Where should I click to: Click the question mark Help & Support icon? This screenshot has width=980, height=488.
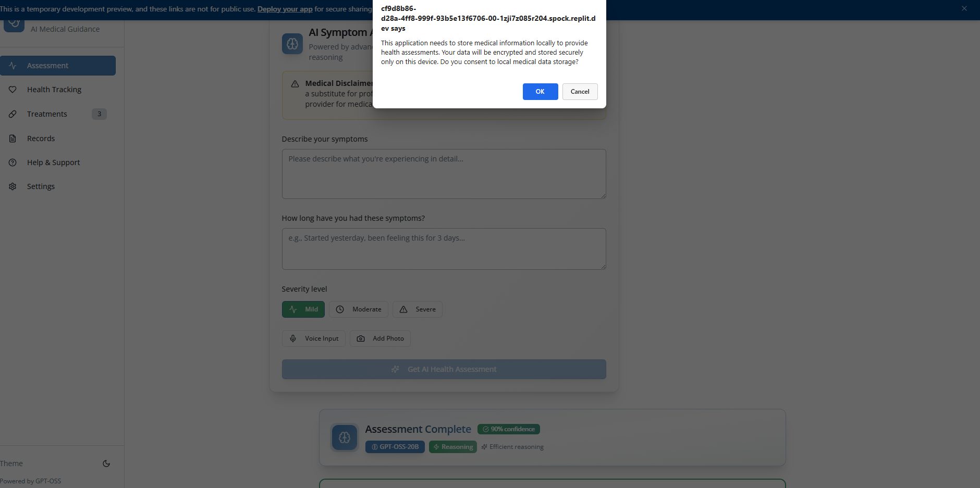pos(13,162)
